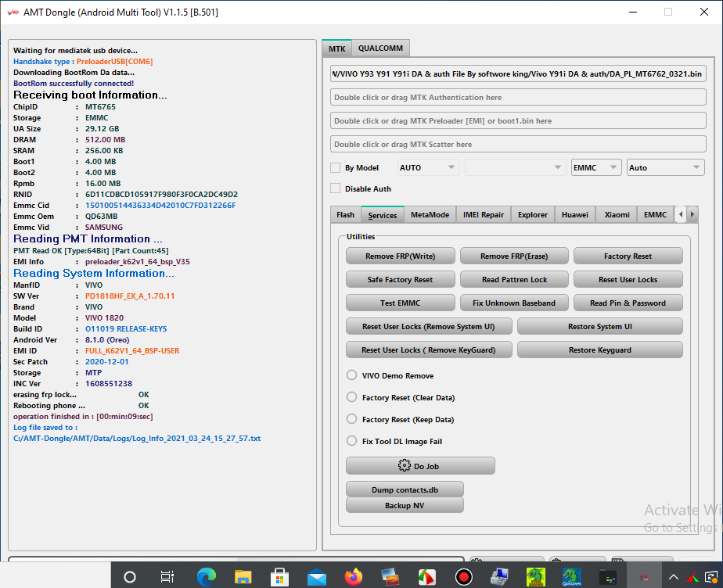Click the MTK Scatter file field

(518, 144)
